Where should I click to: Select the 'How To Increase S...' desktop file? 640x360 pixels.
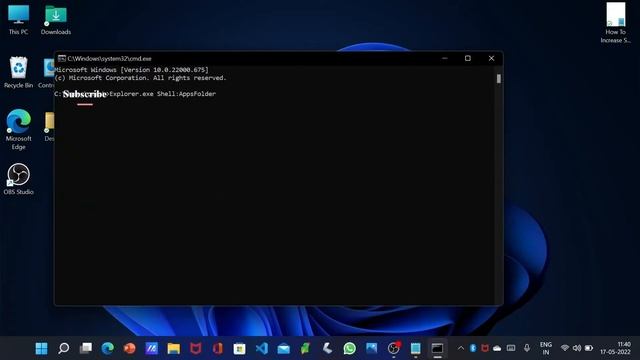click(x=616, y=23)
